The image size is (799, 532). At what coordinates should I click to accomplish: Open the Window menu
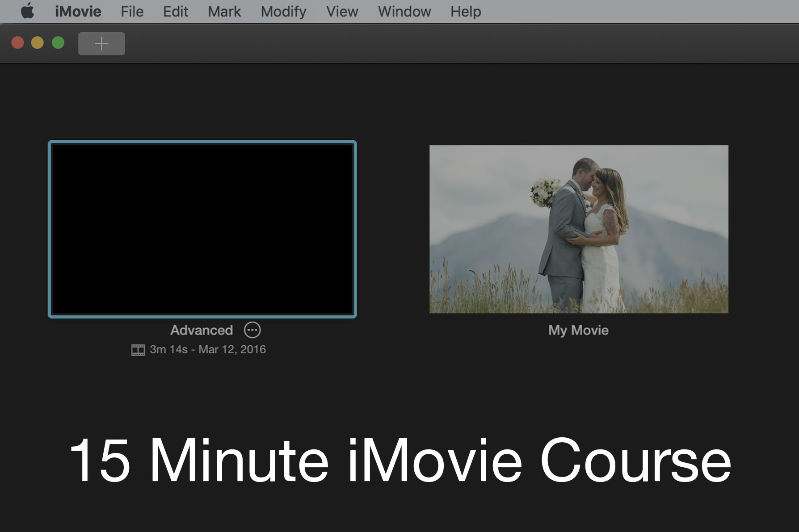point(404,11)
